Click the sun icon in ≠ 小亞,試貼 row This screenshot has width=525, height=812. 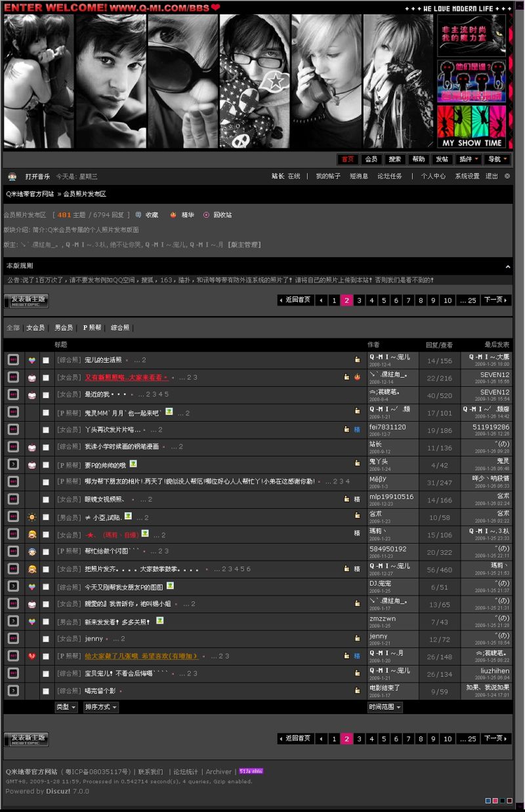click(31, 517)
